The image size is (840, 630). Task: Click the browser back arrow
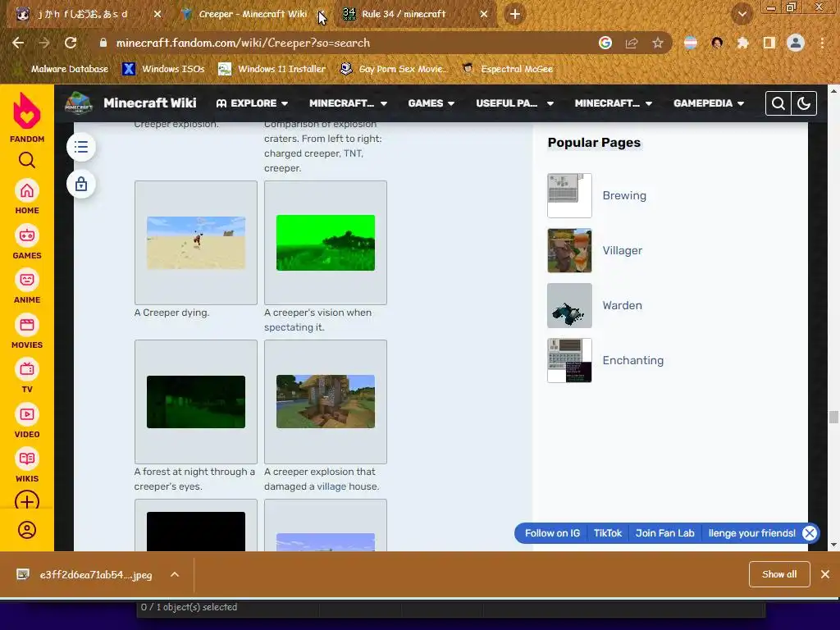18,43
